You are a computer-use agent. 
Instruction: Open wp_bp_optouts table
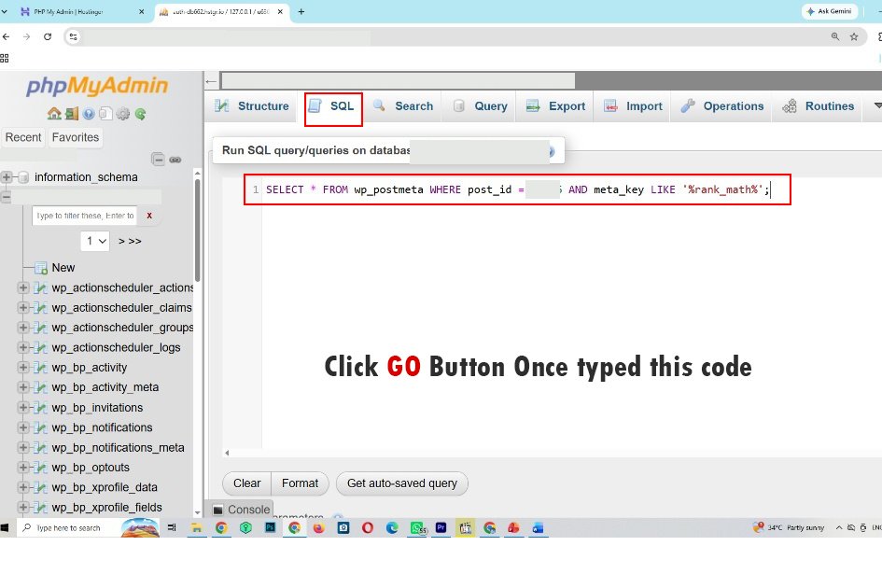pos(91,468)
